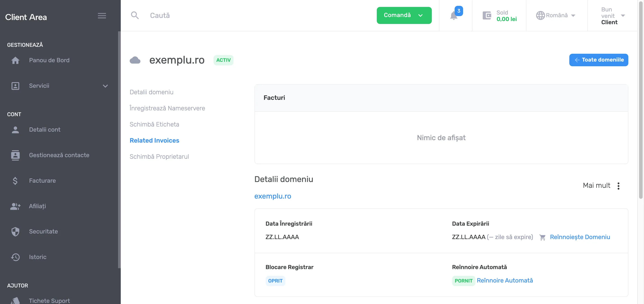Select Related Invoices tab
644x304 pixels.
pyautogui.click(x=154, y=140)
